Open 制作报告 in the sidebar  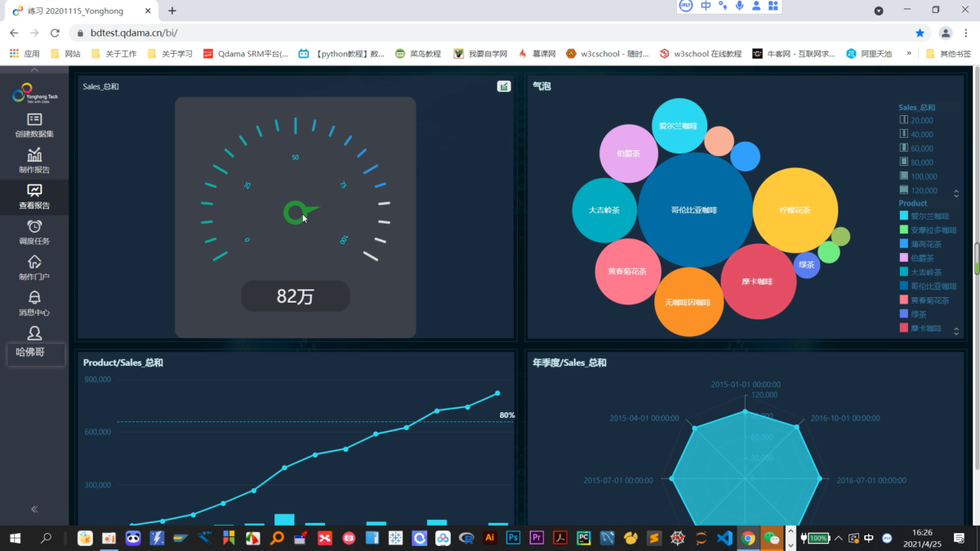(x=34, y=162)
